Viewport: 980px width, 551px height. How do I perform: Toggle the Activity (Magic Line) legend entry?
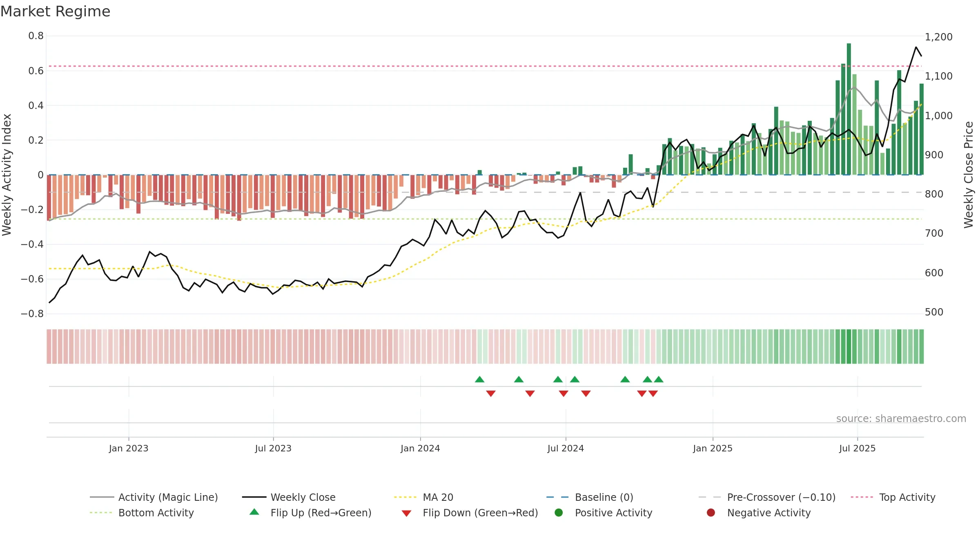154,497
